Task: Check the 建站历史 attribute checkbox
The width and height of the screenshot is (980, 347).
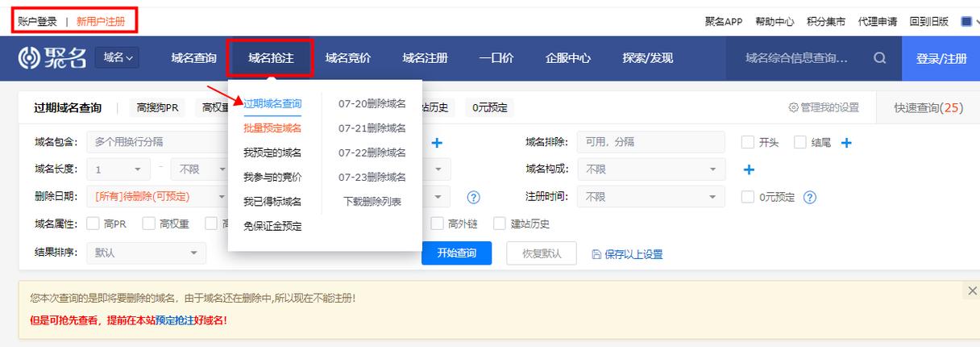Action: (x=500, y=224)
